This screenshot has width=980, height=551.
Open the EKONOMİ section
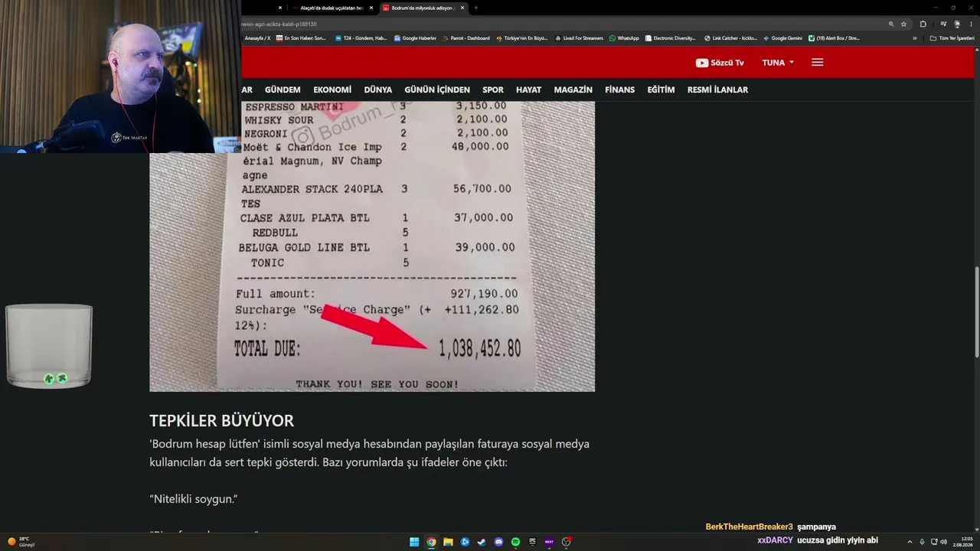[x=332, y=90]
